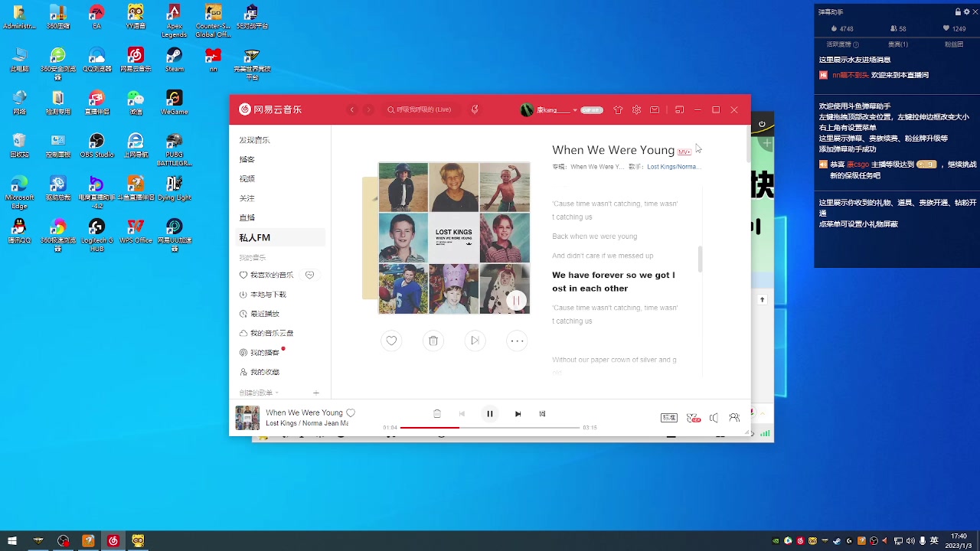Open the three-dot more options menu

pos(518,341)
